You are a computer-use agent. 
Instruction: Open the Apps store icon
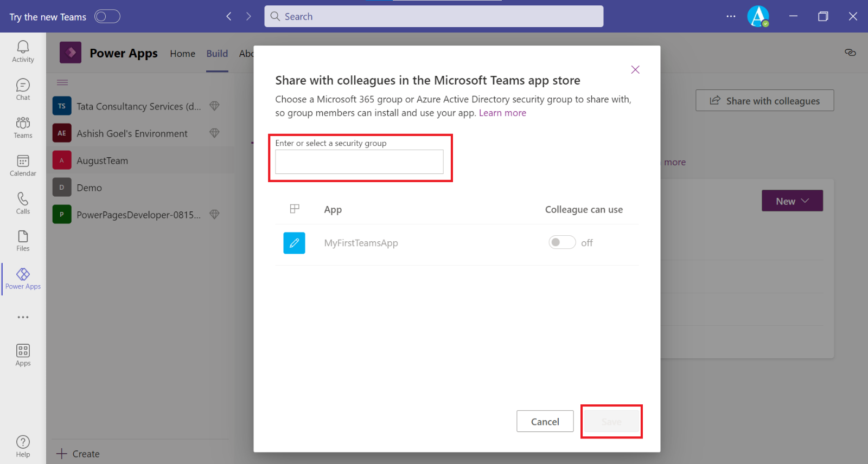click(23, 355)
